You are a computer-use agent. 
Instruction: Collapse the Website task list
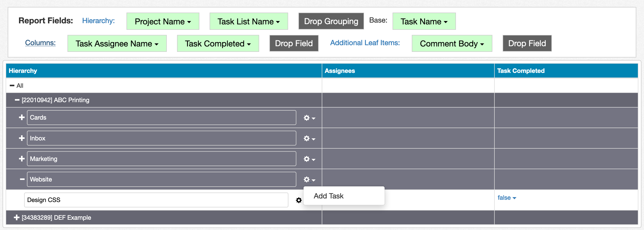click(x=22, y=179)
